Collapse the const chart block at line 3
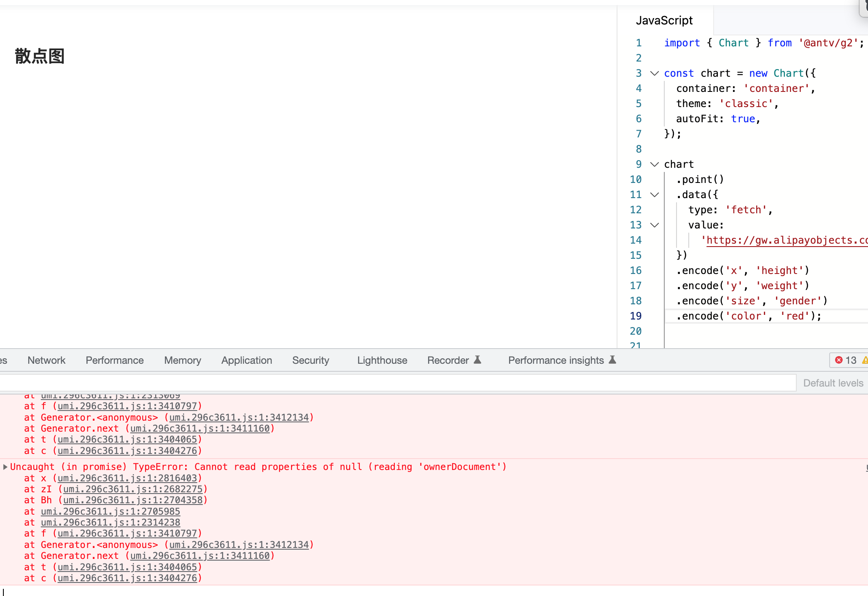 654,73
